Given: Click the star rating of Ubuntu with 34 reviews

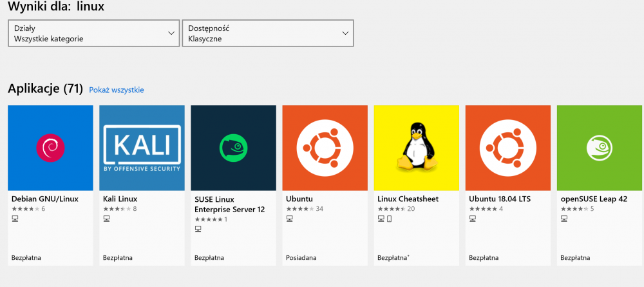Looking at the screenshot, I should [x=300, y=209].
